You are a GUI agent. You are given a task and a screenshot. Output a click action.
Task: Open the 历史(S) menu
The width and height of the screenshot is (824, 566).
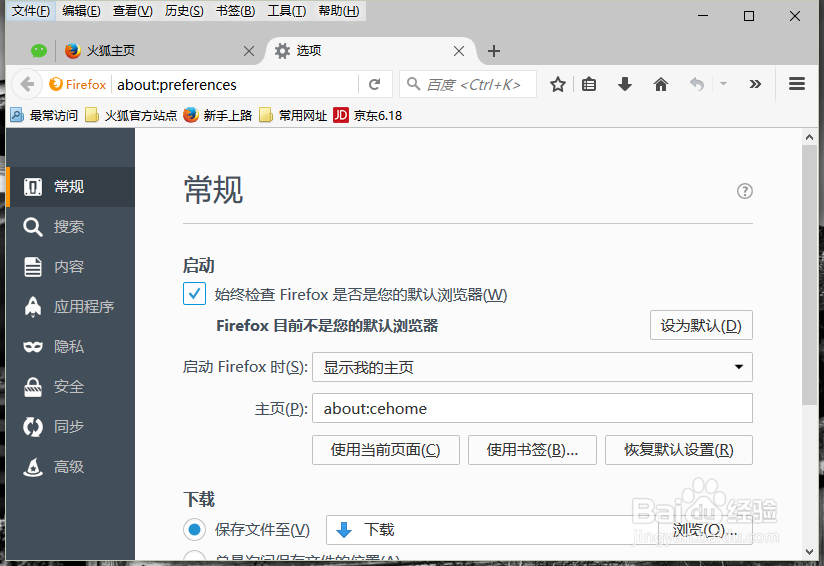coord(184,11)
